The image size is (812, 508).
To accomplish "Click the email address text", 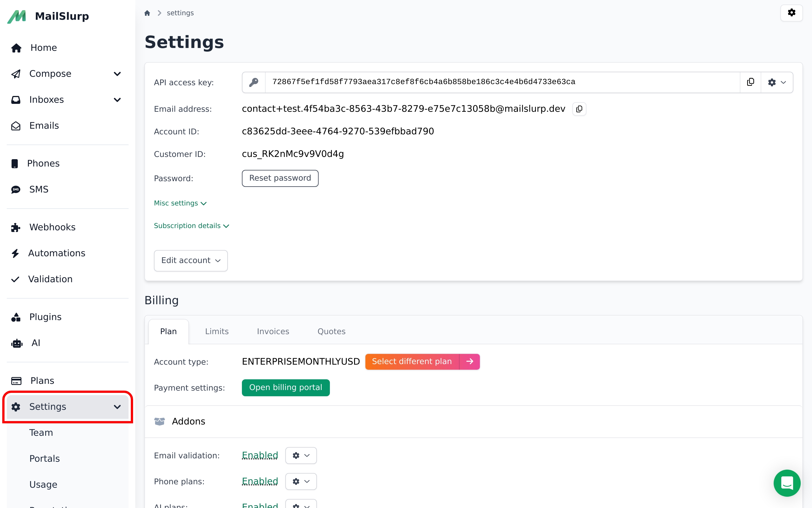I will pos(404,109).
